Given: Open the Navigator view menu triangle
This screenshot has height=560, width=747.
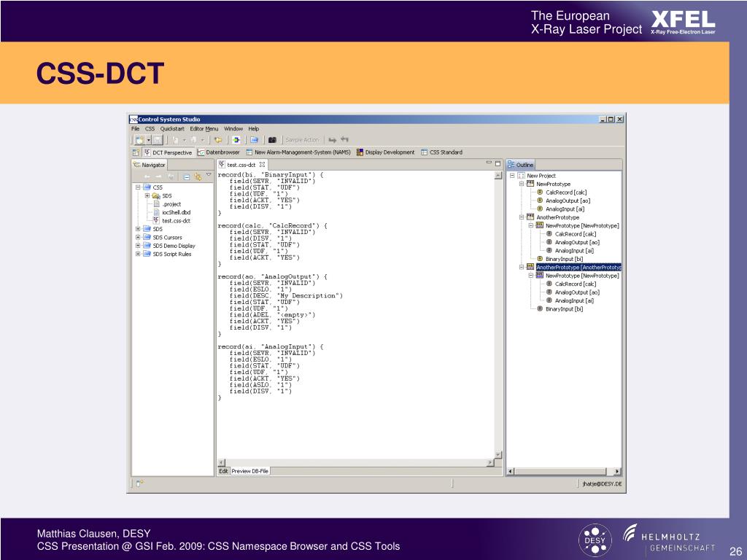Looking at the screenshot, I should [208, 175].
